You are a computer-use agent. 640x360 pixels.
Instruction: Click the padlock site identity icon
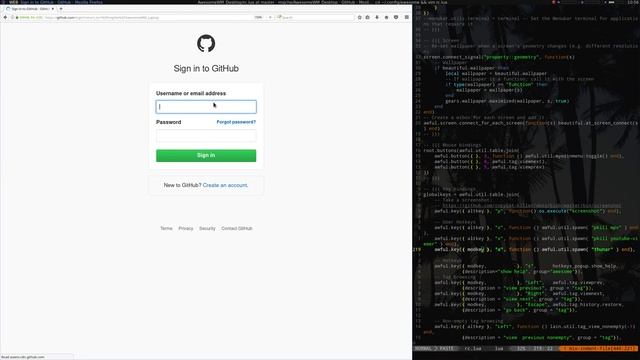[17, 18]
